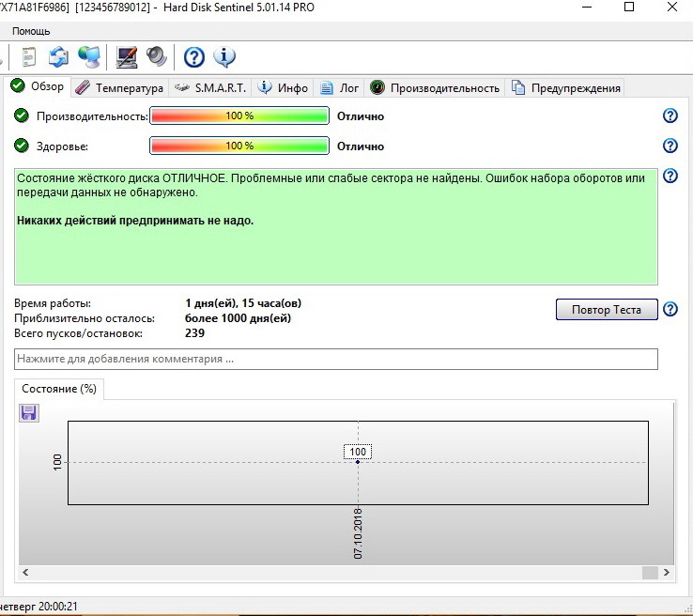This screenshot has width=693, height=616.
Task: Open the S.M.A.R.T. tab
Action: click(211, 88)
